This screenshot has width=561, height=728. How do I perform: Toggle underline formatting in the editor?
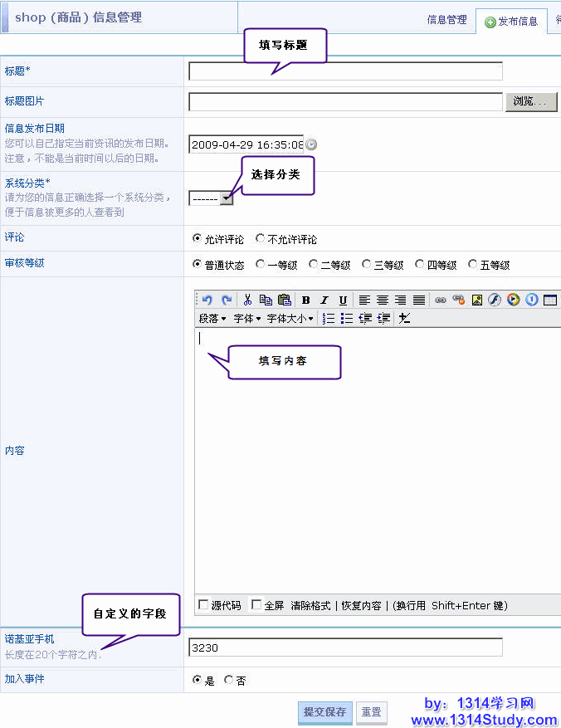click(x=343, y=300)
